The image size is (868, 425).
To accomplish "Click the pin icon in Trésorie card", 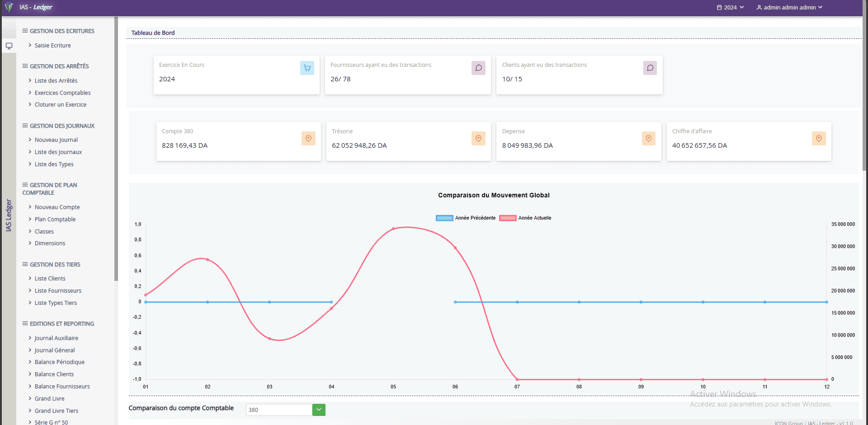I will pyautogui.click(x=478, y=139).
